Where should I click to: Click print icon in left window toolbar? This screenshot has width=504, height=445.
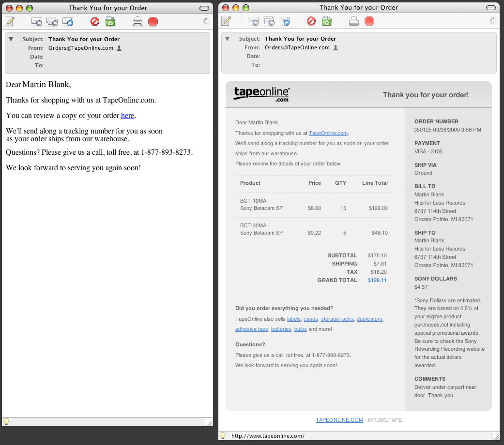point(137,21)
